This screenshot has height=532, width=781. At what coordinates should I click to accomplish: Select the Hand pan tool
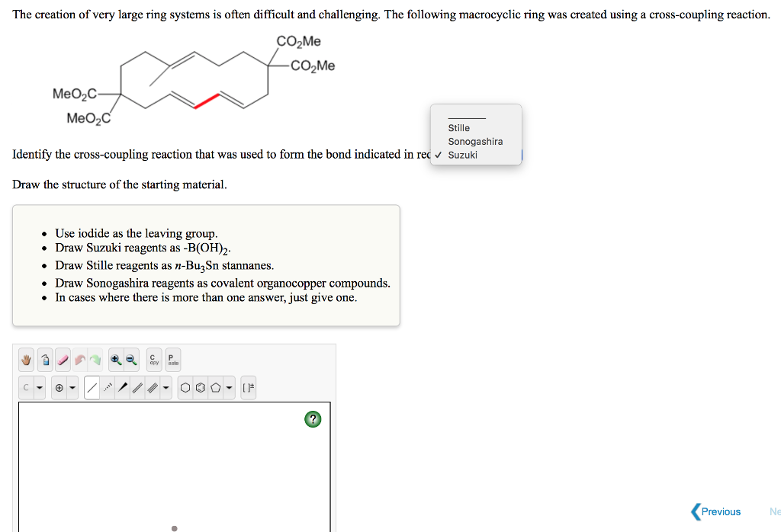[x=27, y=359]
